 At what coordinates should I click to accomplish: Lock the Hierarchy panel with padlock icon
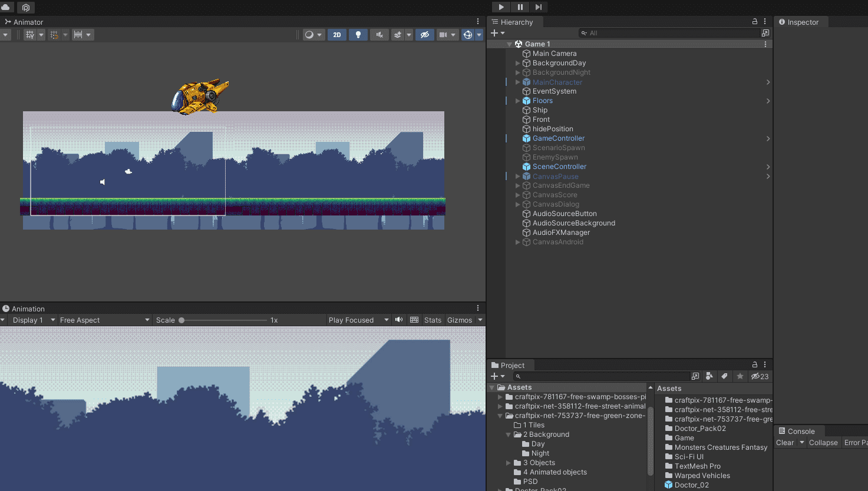tap(755, 22)
